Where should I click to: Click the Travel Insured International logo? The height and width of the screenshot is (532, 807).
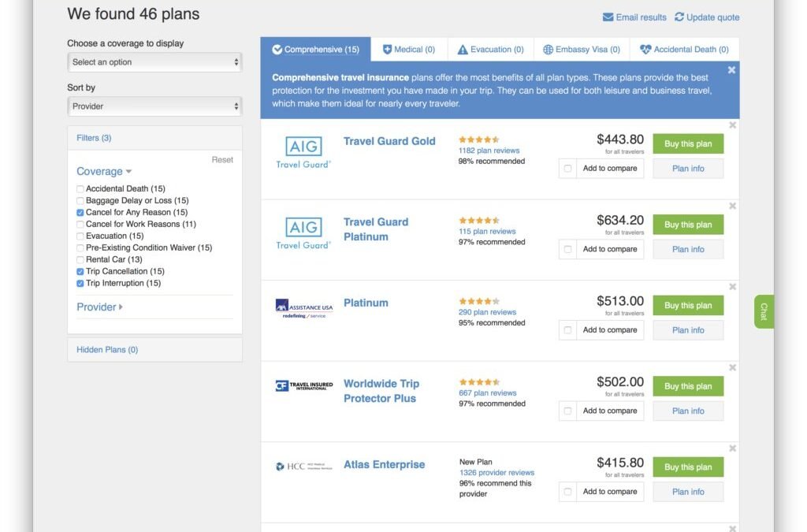303,385
